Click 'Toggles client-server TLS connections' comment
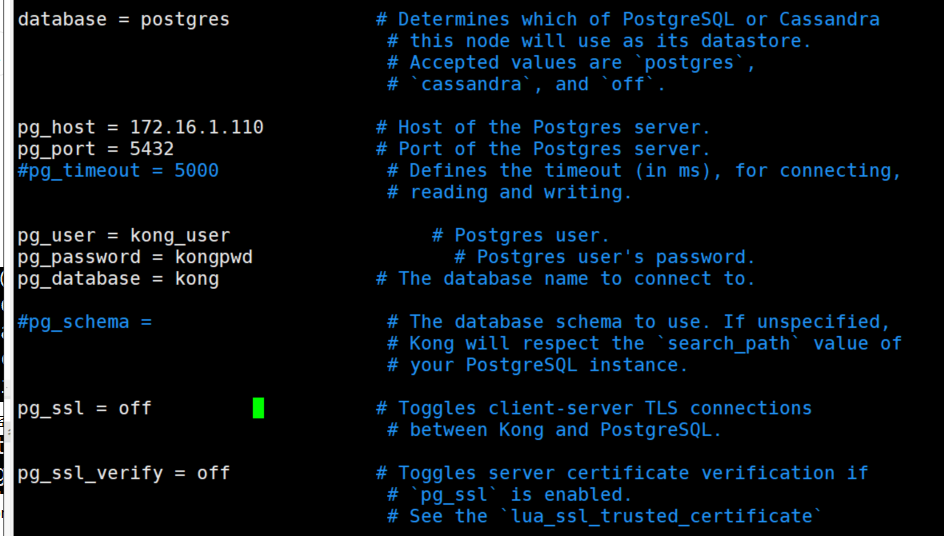Screen dimensions: 944x536 604,408
